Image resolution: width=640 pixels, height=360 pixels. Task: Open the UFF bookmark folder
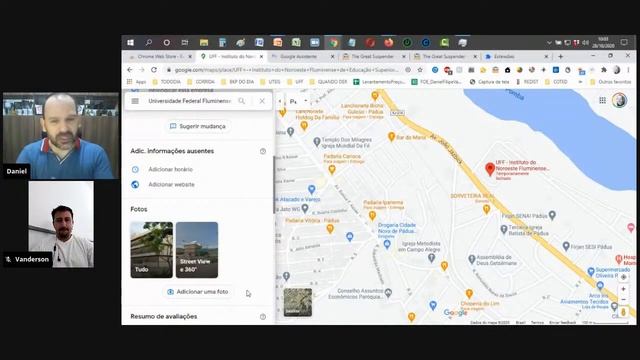pos(296,82)
